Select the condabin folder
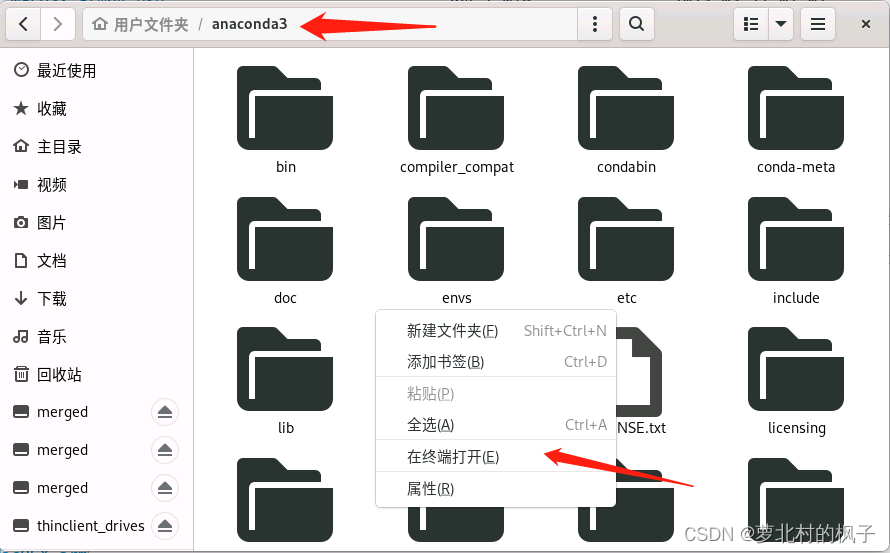 (626, 120)
